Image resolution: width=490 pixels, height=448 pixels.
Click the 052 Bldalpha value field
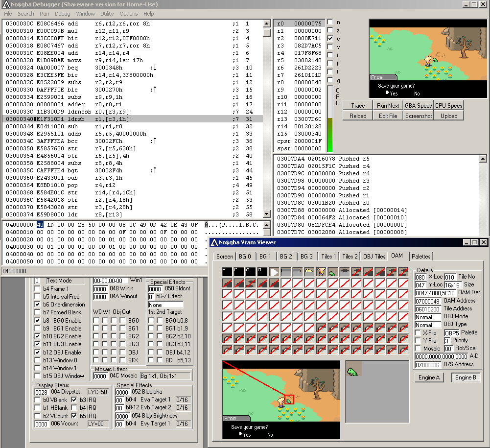(122, 392)
